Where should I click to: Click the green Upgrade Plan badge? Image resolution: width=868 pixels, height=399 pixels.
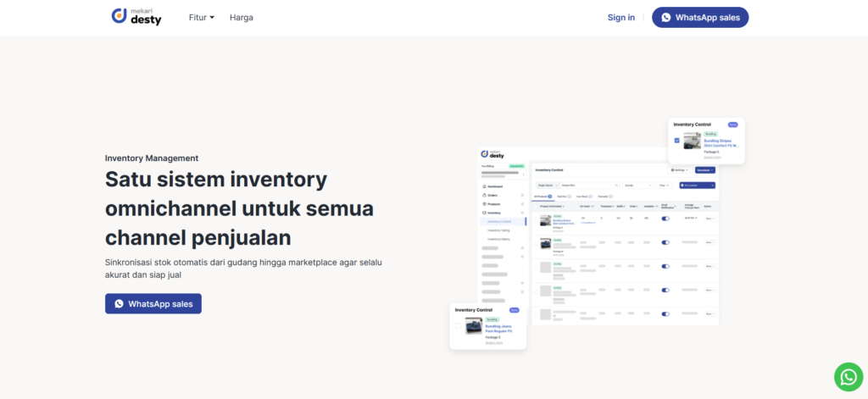point(516,166)
